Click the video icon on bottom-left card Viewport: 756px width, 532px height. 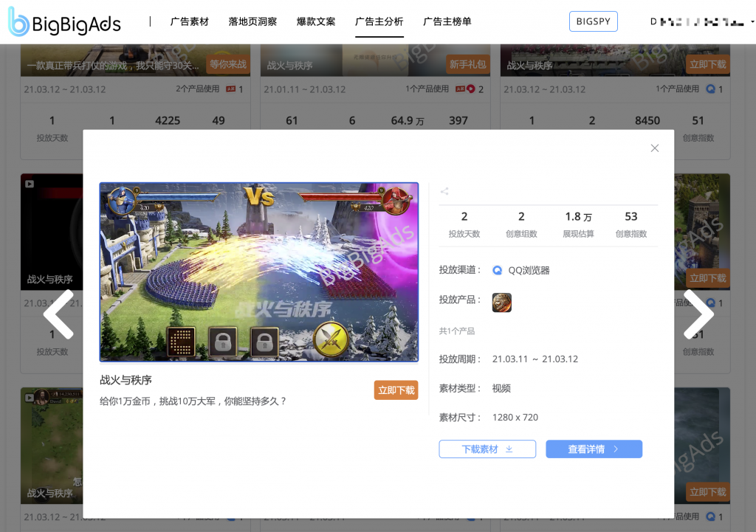[30, 398]
